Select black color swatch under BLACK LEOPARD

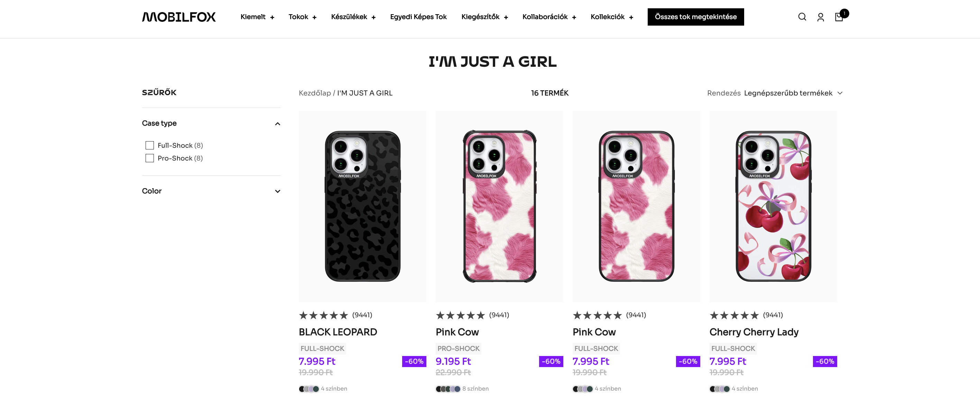pyautogui.click(x=302, y=389)
